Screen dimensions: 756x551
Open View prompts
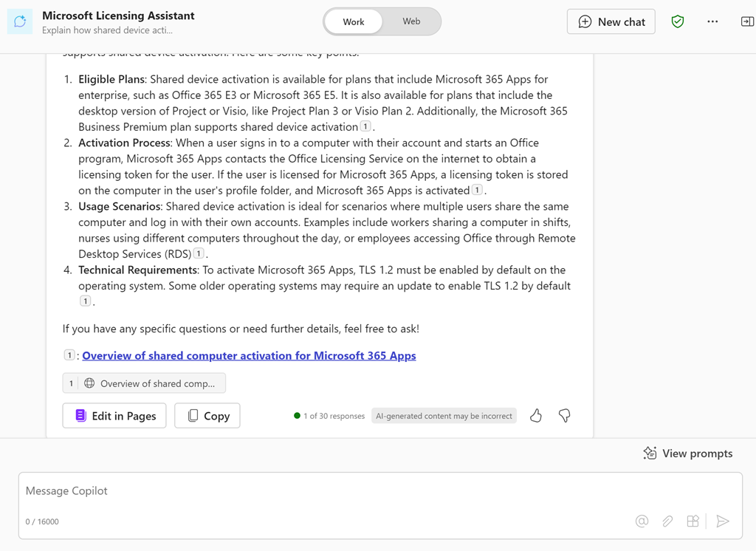(687, 453)
